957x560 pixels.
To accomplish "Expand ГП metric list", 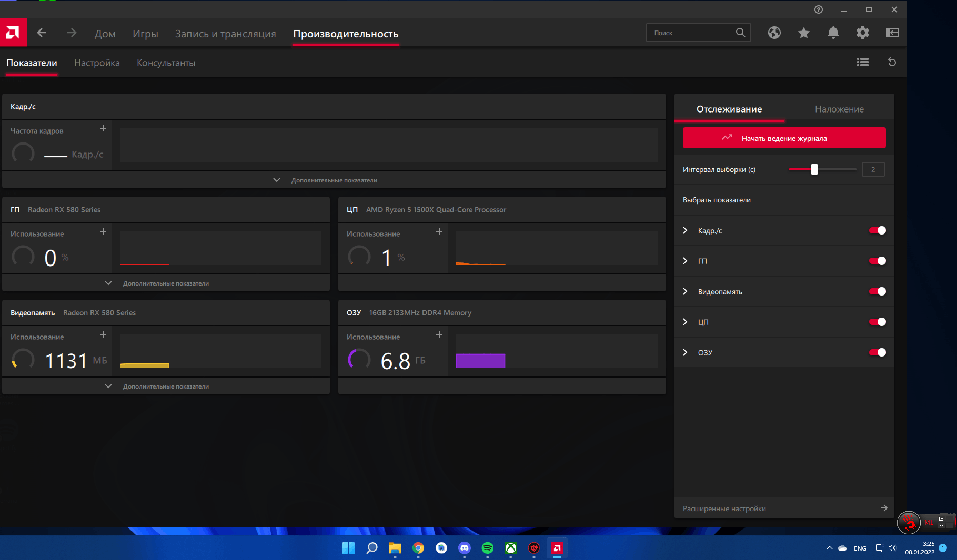I will [685, 261].
